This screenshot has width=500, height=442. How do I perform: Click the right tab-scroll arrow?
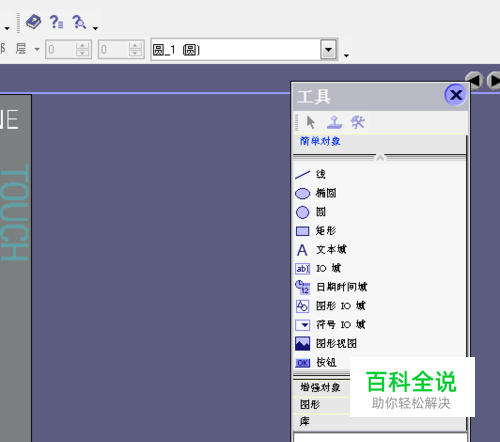(494, 80)
